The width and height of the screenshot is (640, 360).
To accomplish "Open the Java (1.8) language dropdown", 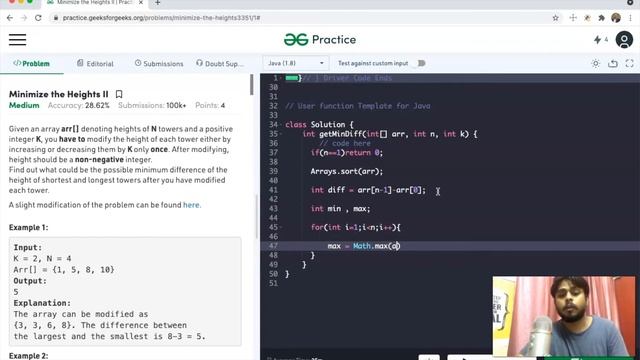I will coord(296,63).
